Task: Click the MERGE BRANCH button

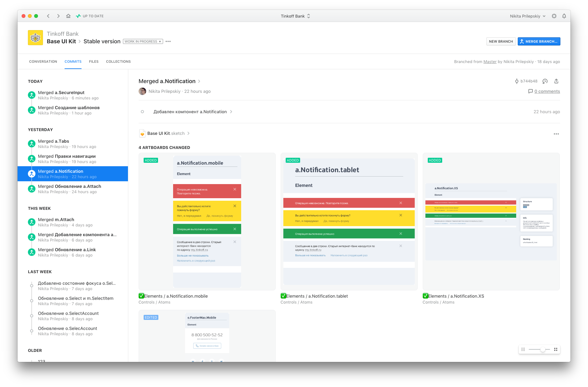Action: 539,41
